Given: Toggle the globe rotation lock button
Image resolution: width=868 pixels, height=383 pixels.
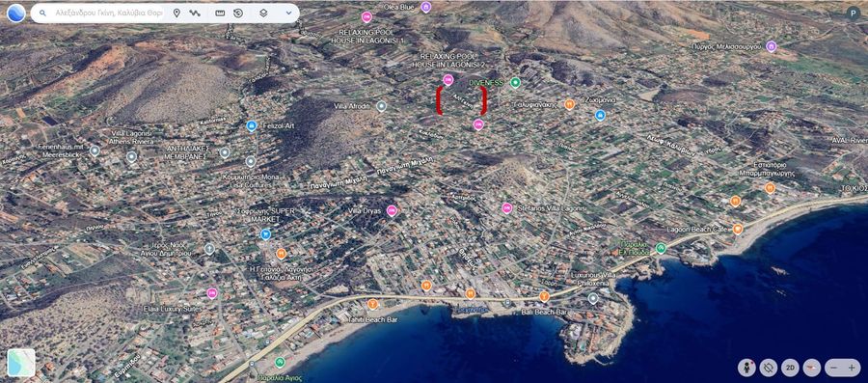Looking at the screenshot, I should pyautogui.click(x=769, y=368).
